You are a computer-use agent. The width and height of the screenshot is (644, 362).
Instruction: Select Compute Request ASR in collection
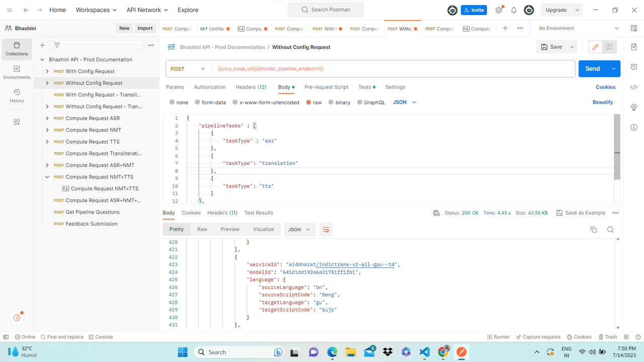(x=93, y=118)
